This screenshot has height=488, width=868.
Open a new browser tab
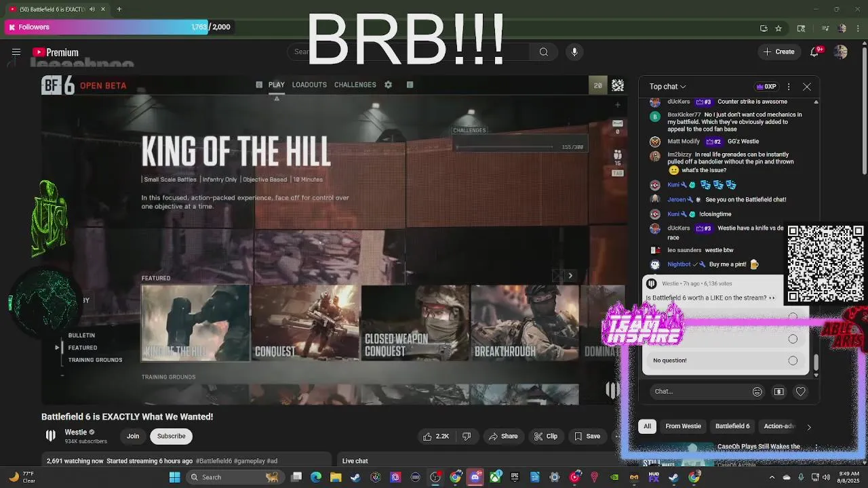pos(119,9)
